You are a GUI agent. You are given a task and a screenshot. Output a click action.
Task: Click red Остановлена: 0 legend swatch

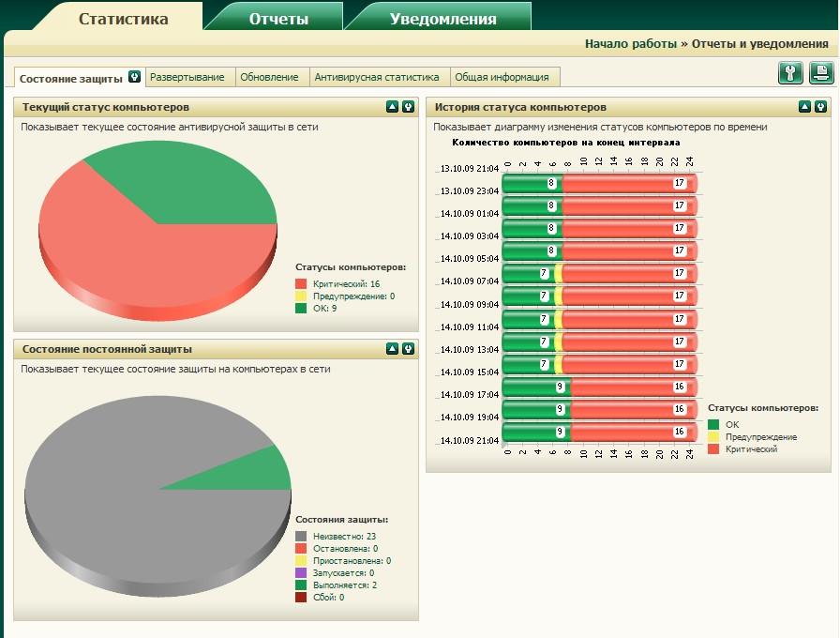click(x=301, y=549)
